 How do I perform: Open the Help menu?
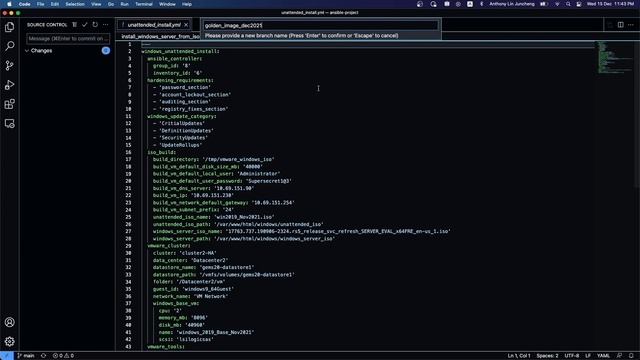[x=187, y=4]
